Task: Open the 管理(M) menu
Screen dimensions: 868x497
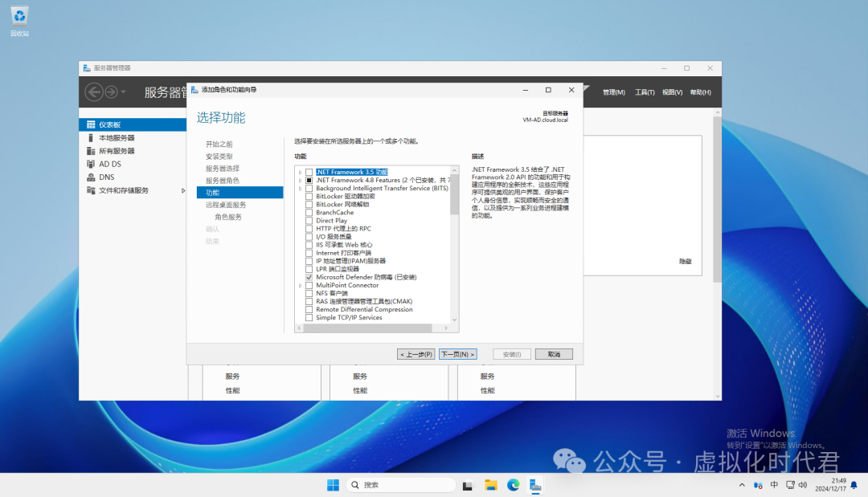Action: click(x=613, y=92)
